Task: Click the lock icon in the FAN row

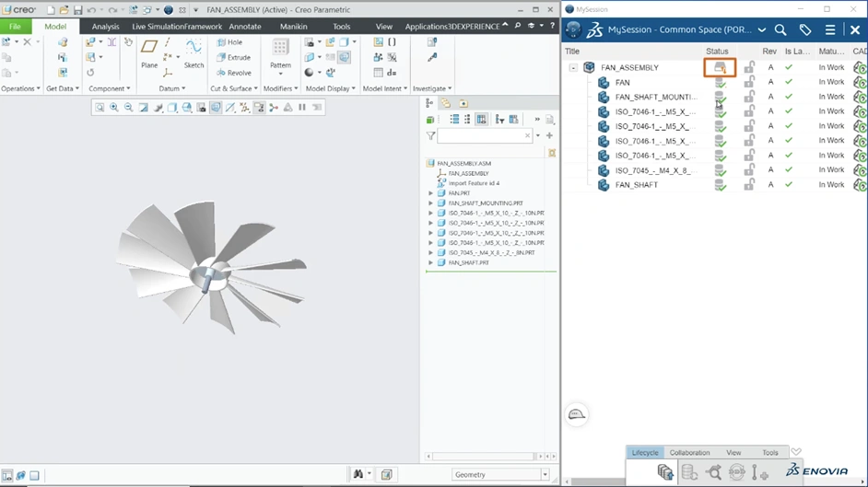Action: [749, 82]
